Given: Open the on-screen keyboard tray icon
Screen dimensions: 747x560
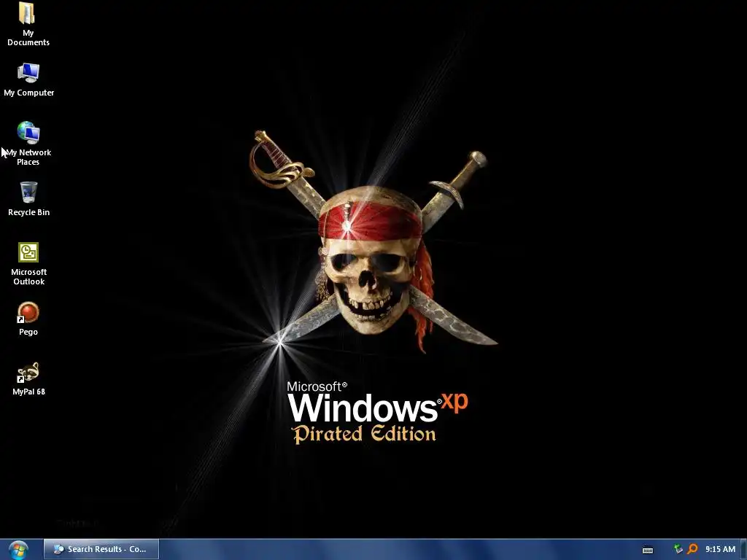Looking at the screenshot, I should point(648,550).
